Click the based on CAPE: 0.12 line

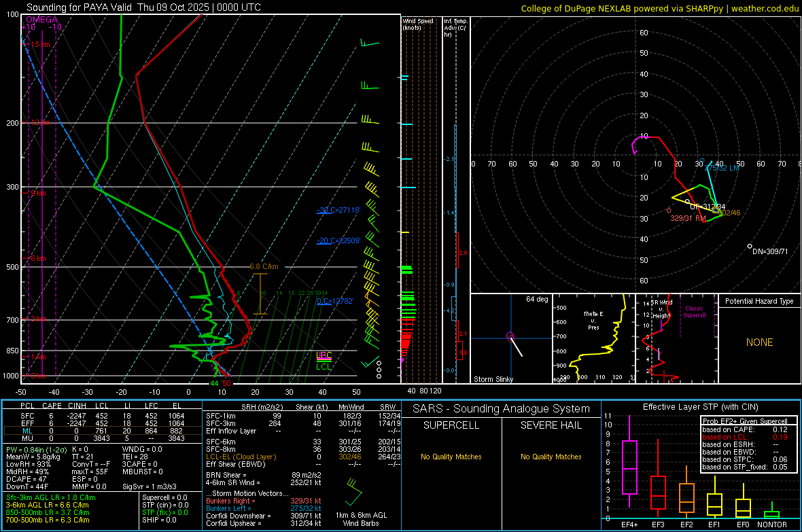[x=745, y=429]
